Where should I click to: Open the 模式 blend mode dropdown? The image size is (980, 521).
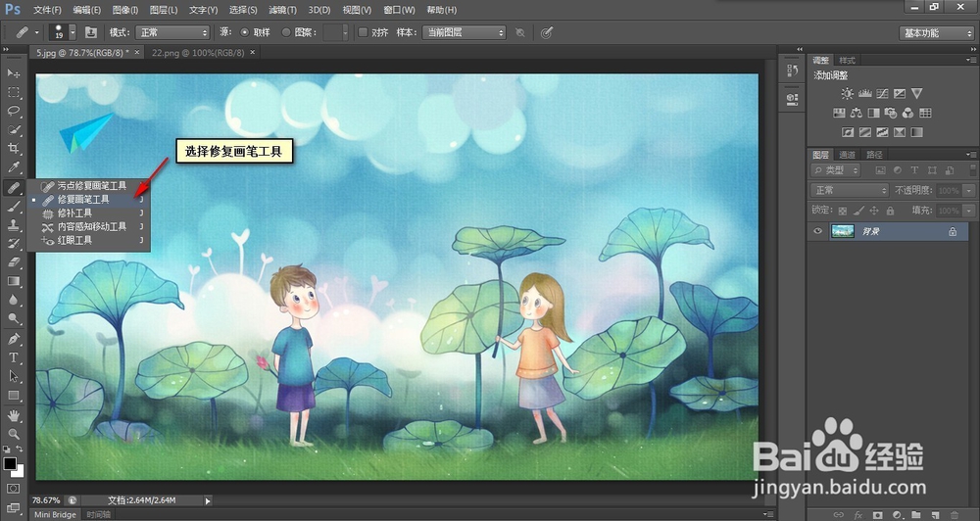click(172, 32)
